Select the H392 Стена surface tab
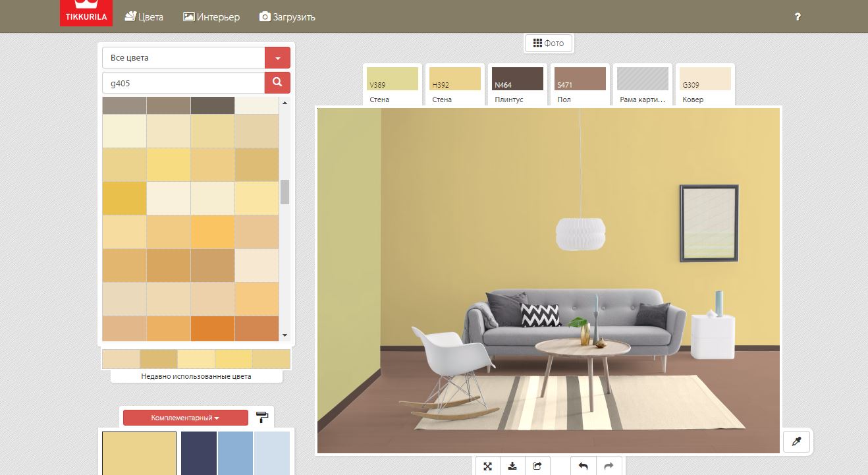868x475 pixels. [455, 85]
